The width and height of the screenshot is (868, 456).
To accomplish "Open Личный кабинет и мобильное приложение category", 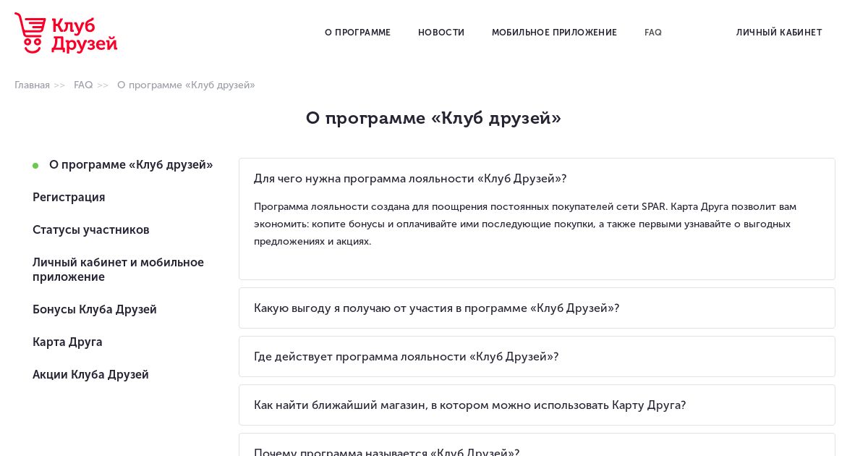I will click(x=118, y=269).
